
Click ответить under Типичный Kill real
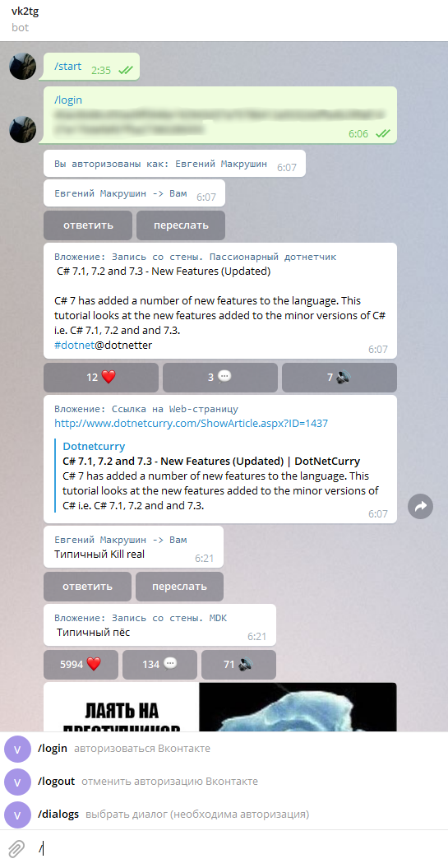point(87,587)
